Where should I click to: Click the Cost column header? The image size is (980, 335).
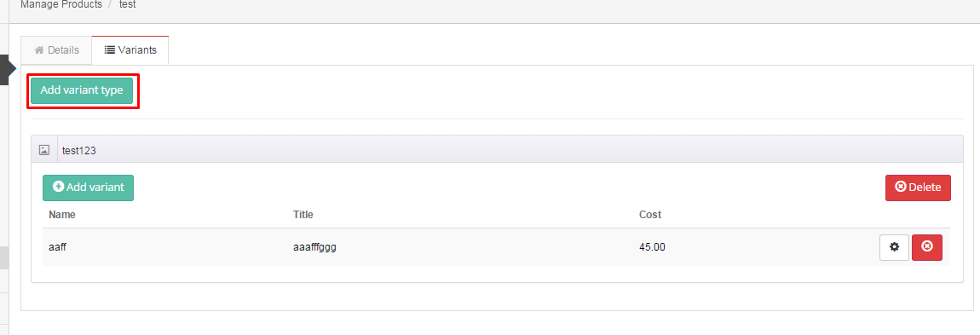tap(650, 214)
